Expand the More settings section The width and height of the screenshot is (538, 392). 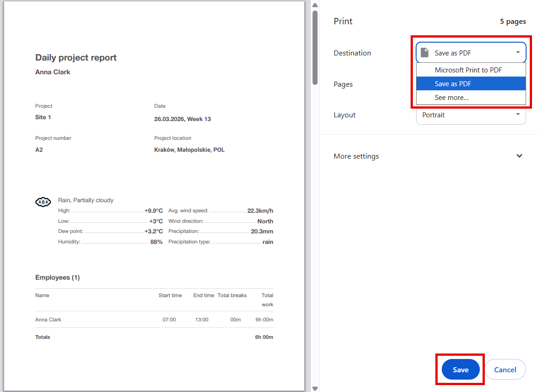click(x=519, y=156)
